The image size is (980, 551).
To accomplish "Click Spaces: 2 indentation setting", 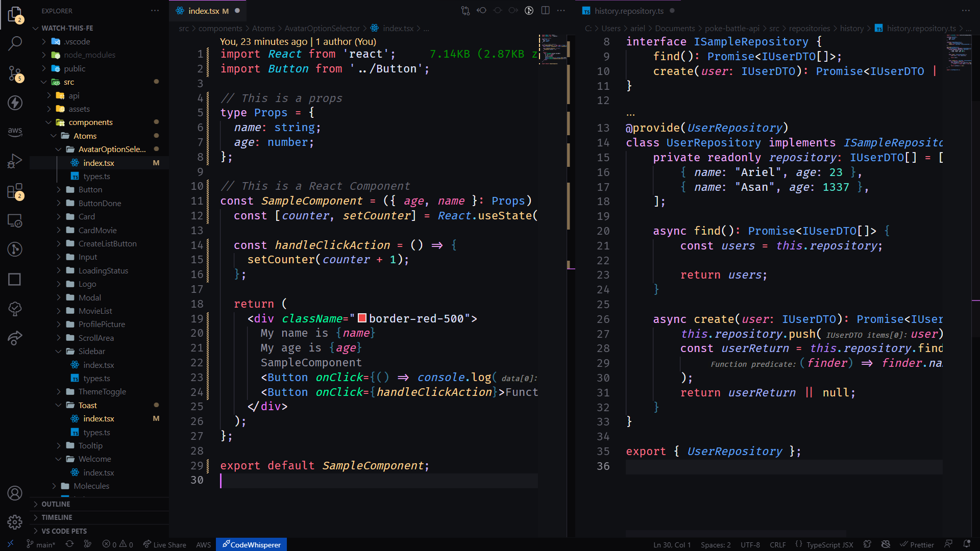I will (716, 544).
